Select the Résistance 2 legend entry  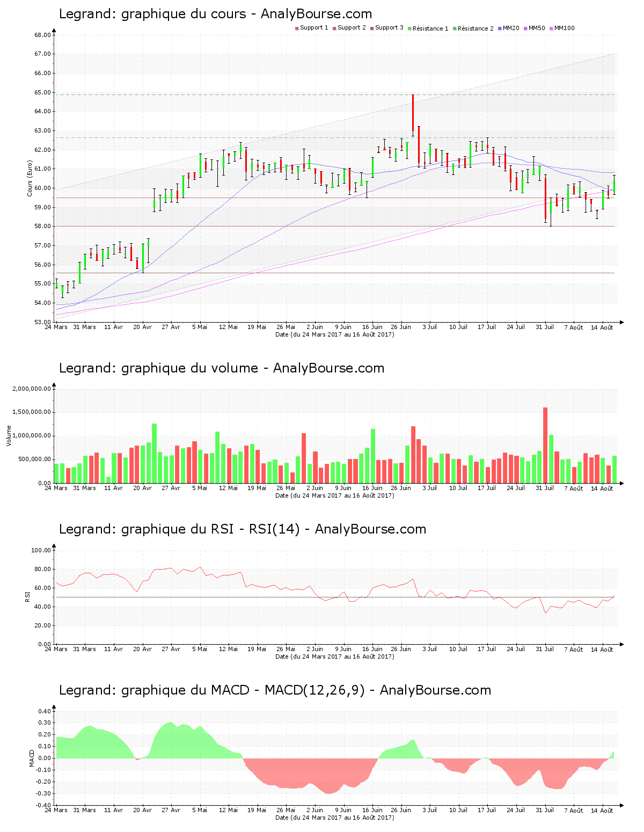473,28
